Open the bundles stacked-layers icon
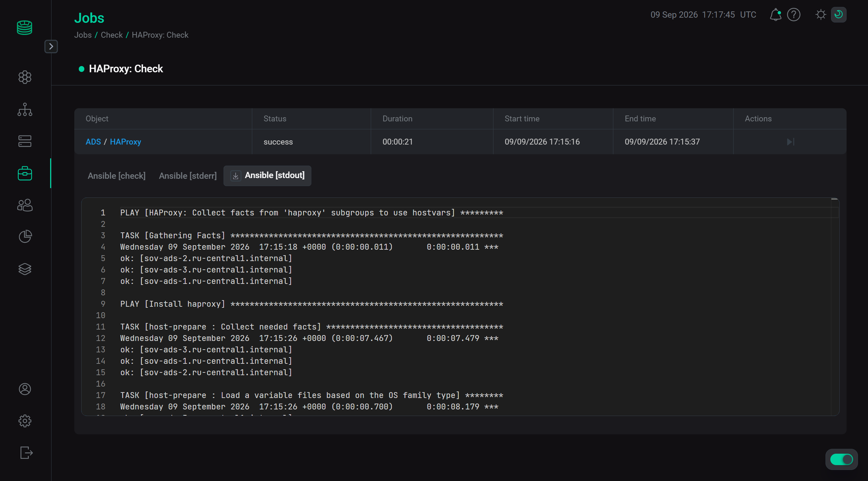Screen dimensions: 868x481 pos(25,269)
